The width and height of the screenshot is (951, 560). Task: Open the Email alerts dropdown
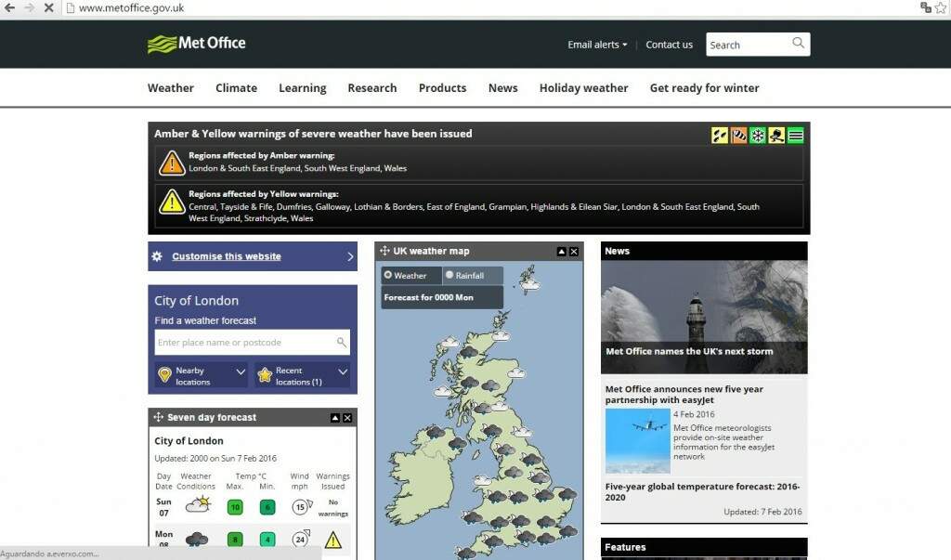point(597,45)
